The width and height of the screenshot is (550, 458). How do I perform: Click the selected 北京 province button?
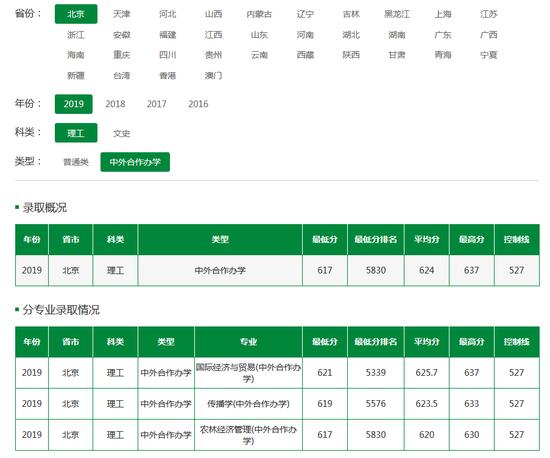(76, 14)
